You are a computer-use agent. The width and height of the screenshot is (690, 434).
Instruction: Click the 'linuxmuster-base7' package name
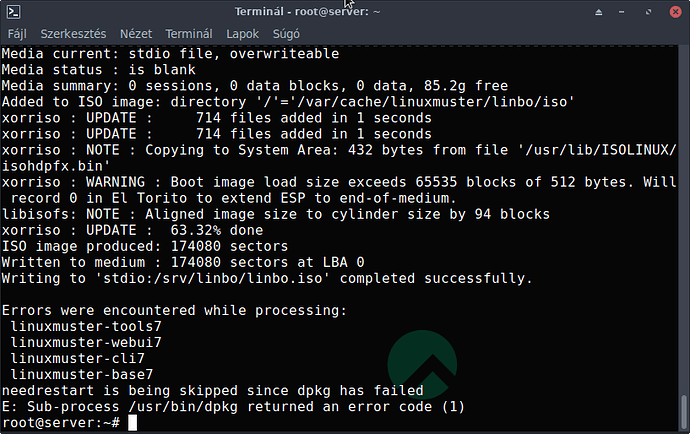point(82,375)
